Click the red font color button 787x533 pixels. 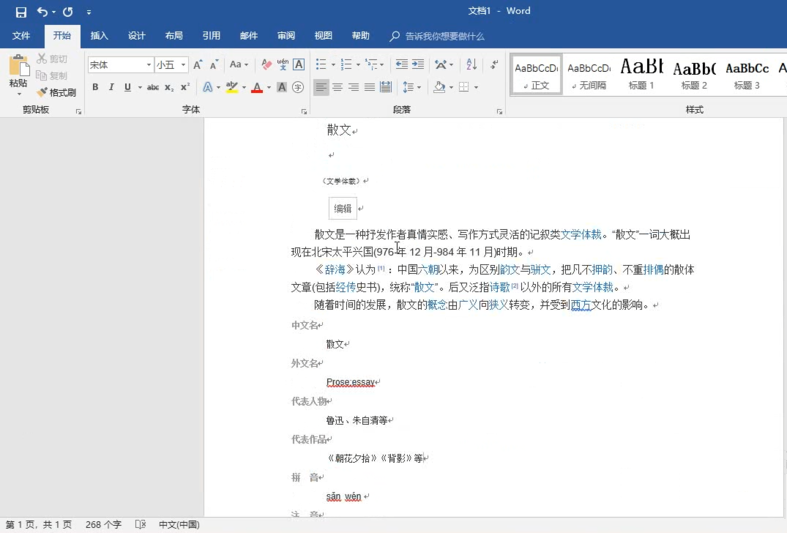pyautogui.click(x=256, y=88)
